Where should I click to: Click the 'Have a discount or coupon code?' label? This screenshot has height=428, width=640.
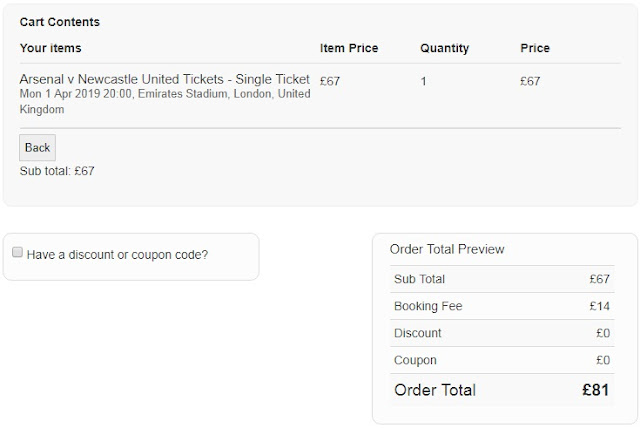click(117, 254)
